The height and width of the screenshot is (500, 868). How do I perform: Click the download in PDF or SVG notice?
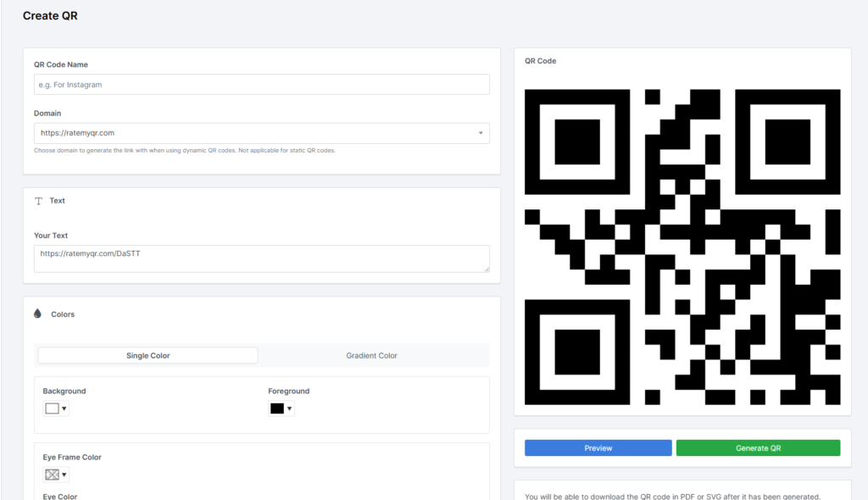click(672, 497)
